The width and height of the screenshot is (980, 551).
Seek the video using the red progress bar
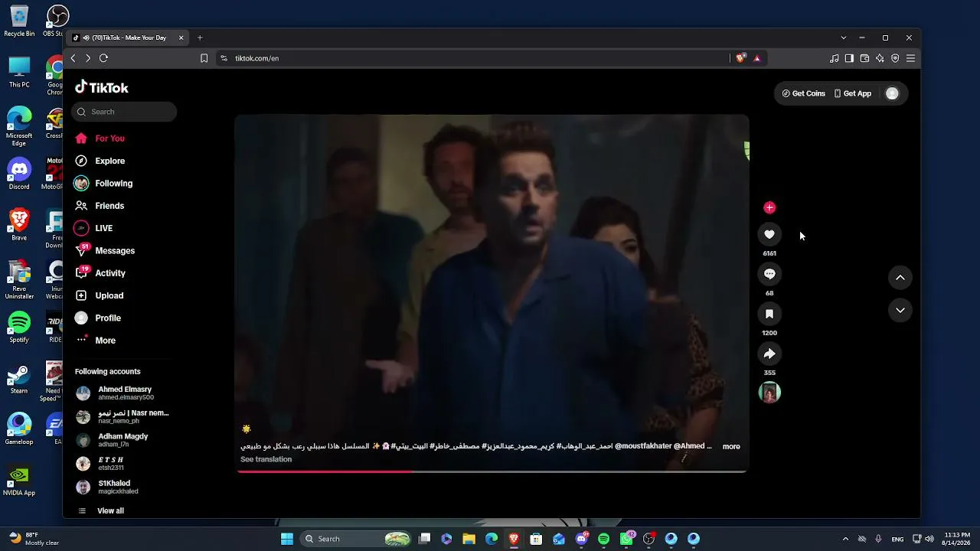(492, 471)
